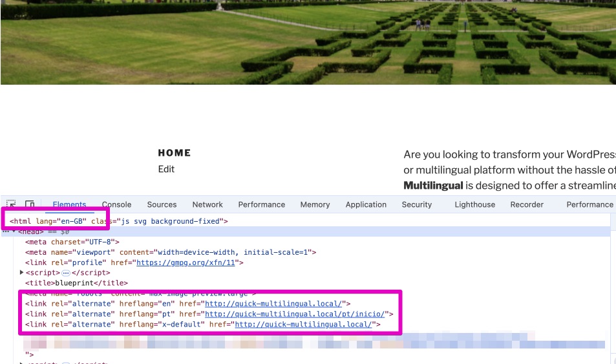The height and width of the screenshot is (364, 616).
Task: Select the html lang="en-GB" element row
Action: click(119, 221)
